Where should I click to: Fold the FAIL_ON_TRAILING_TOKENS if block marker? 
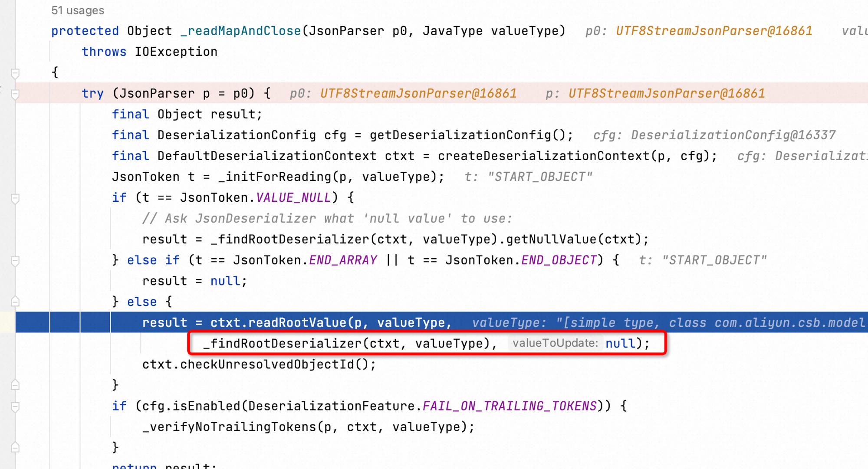coord(15,407)
